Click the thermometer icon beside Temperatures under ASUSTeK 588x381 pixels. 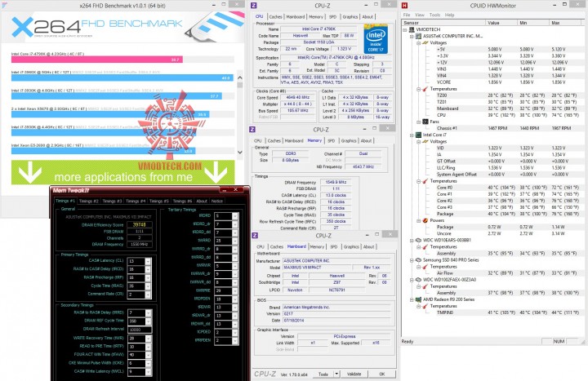click(425, 89)
